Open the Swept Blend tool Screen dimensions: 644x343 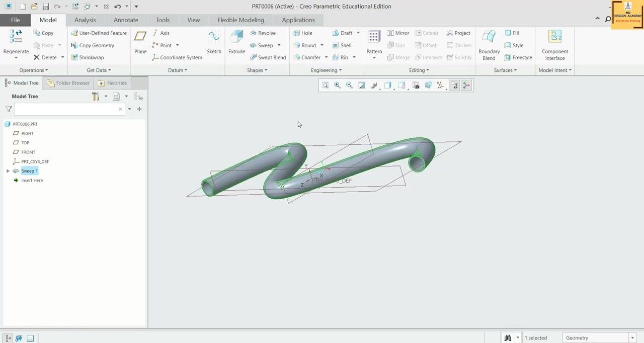[268, 57]
